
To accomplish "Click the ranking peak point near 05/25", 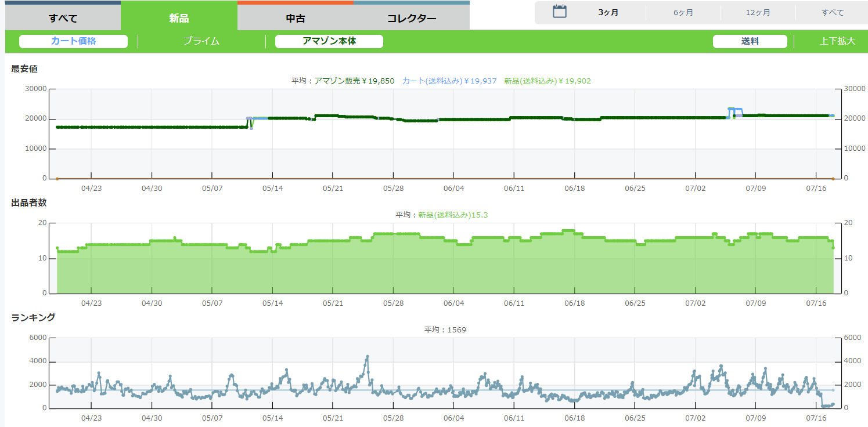I will [368, 357].
